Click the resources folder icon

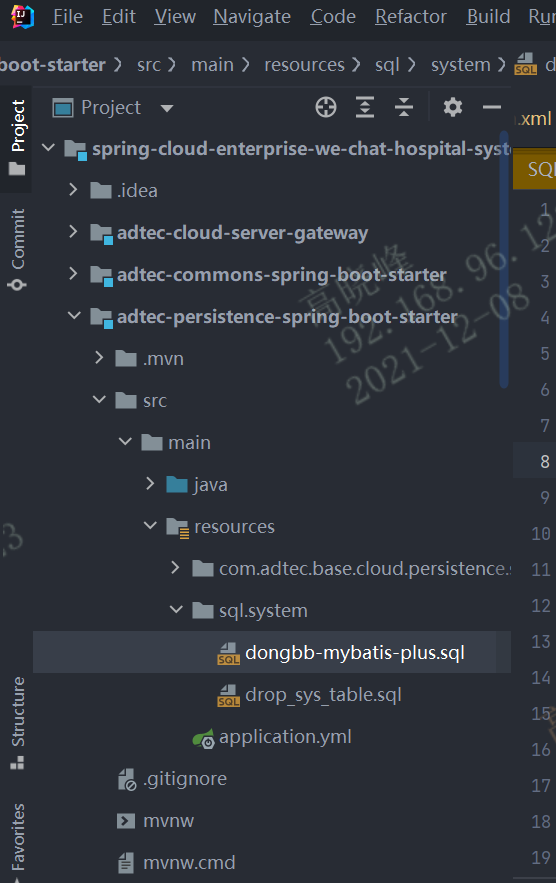coord(178,528)
